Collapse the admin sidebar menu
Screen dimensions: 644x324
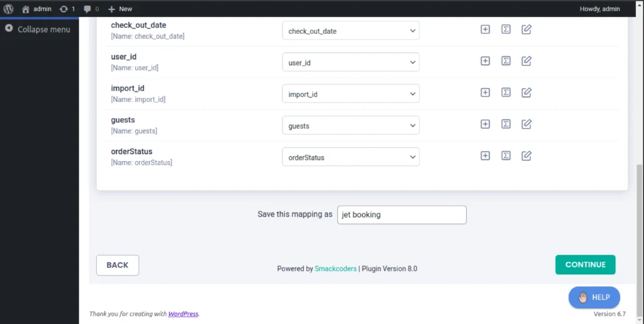38,29
